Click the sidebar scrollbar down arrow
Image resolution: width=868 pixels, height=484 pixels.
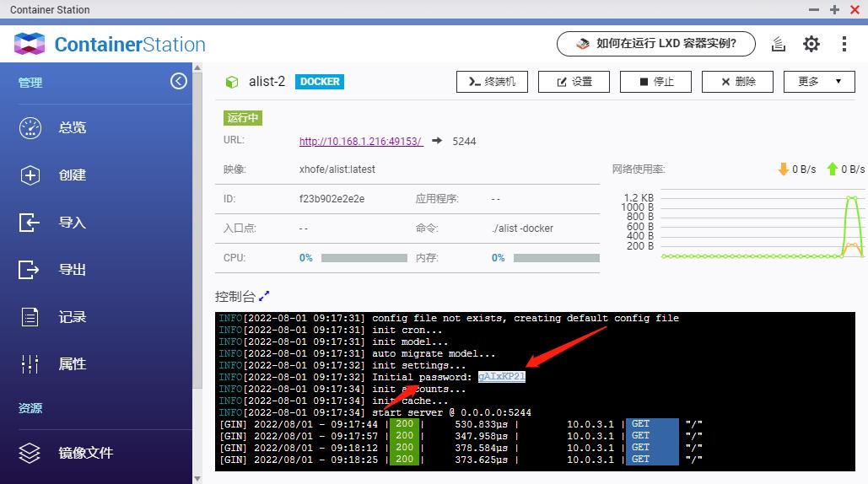[x=197, y=479]
